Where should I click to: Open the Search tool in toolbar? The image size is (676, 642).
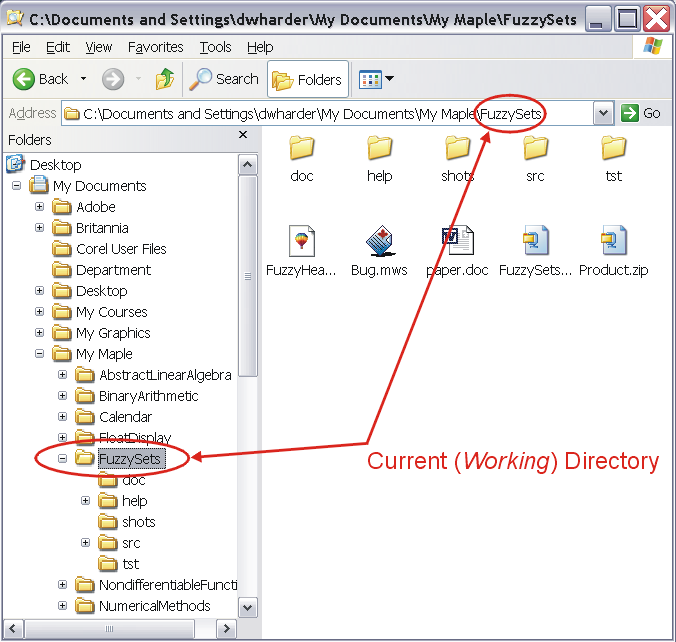pos(225,79)
